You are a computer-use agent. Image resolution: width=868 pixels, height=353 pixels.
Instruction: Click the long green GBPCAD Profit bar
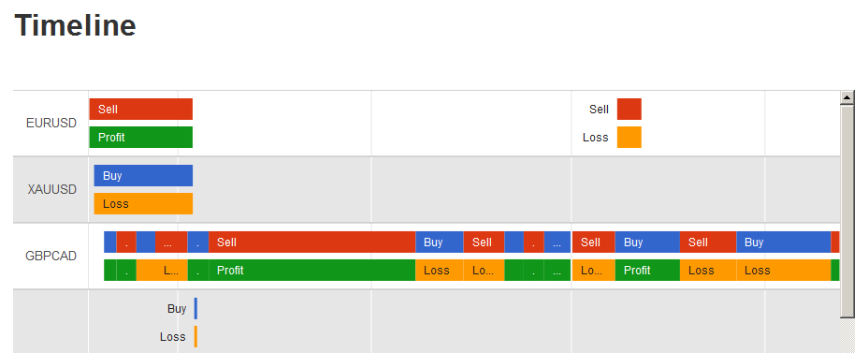[312, 270]
